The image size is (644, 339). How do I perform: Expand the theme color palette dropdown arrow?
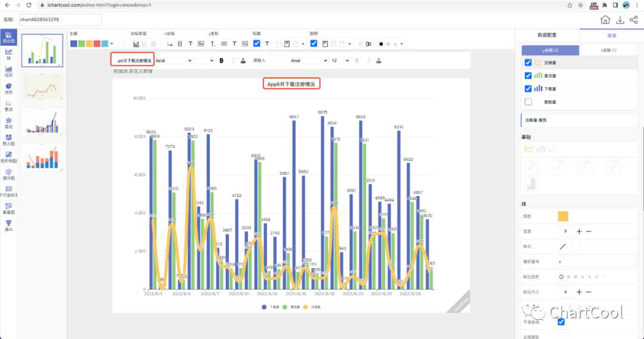112,44
